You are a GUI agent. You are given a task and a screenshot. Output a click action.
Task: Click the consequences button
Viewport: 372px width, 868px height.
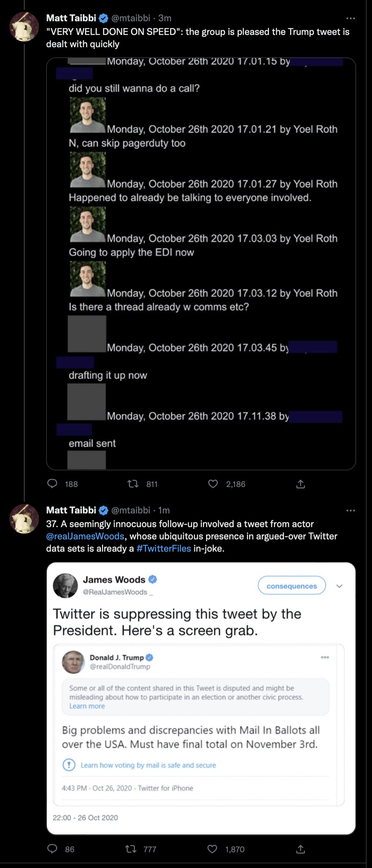tap(292, 586)
